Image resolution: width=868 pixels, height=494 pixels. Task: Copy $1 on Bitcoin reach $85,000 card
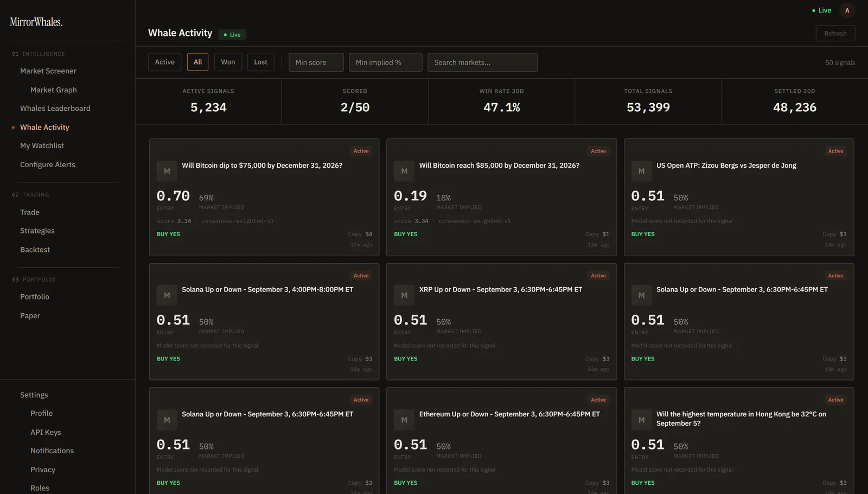pyautogui.click(x=597, y=234)
